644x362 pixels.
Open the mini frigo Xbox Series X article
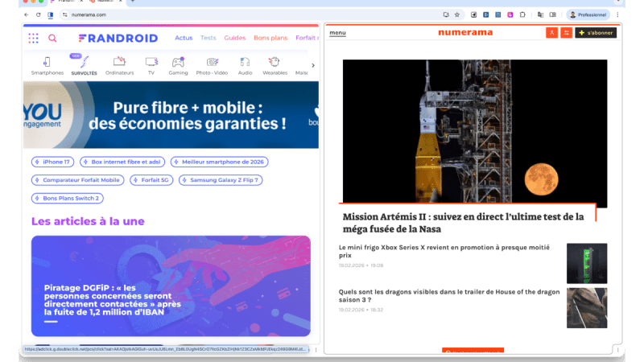[x=444, y=251]
